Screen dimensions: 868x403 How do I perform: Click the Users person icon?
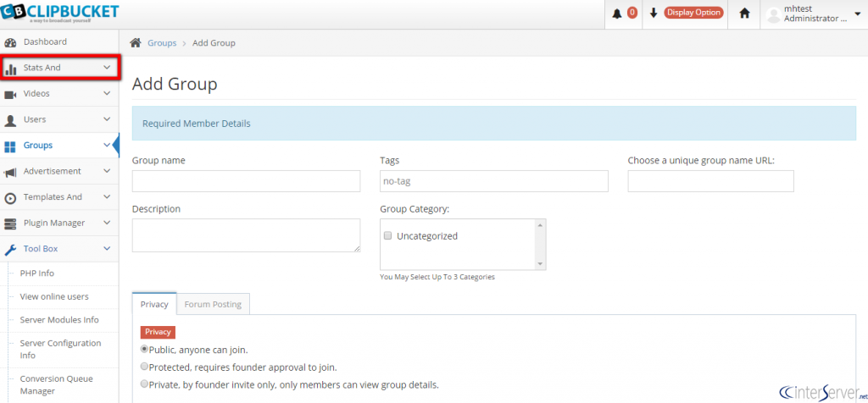[10, 120]
